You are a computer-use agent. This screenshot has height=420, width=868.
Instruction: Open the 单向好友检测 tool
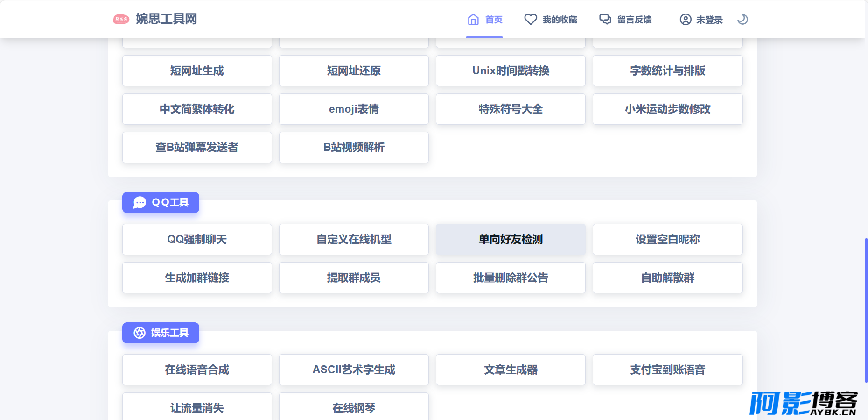click(x=511, y=239)
